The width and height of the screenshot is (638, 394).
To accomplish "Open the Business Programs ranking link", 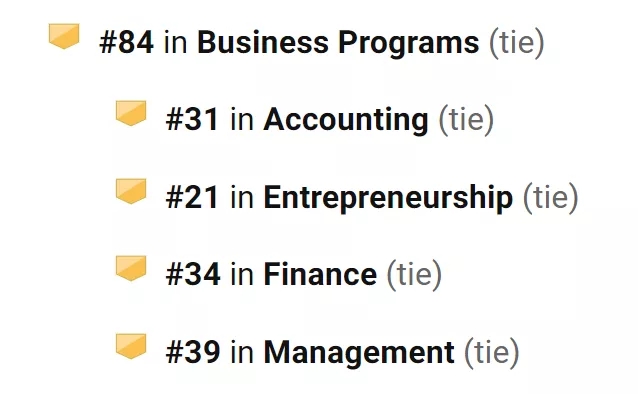I will click(338, 42).
